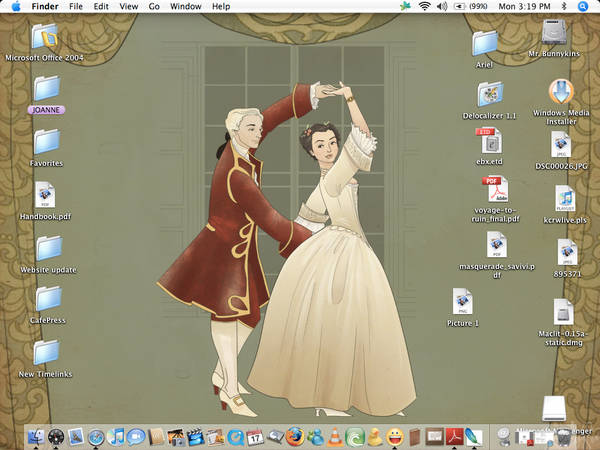600x450 pixels.
Task: Launch Cyberduck from the Dock
Action: tap(375, 437)
